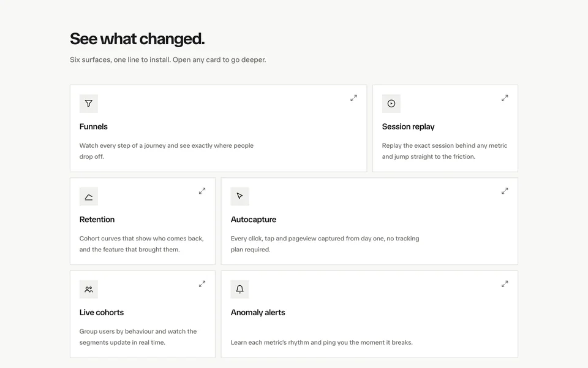
Task: Expand the Anomaly alerts card
Action: click(505, 284)
